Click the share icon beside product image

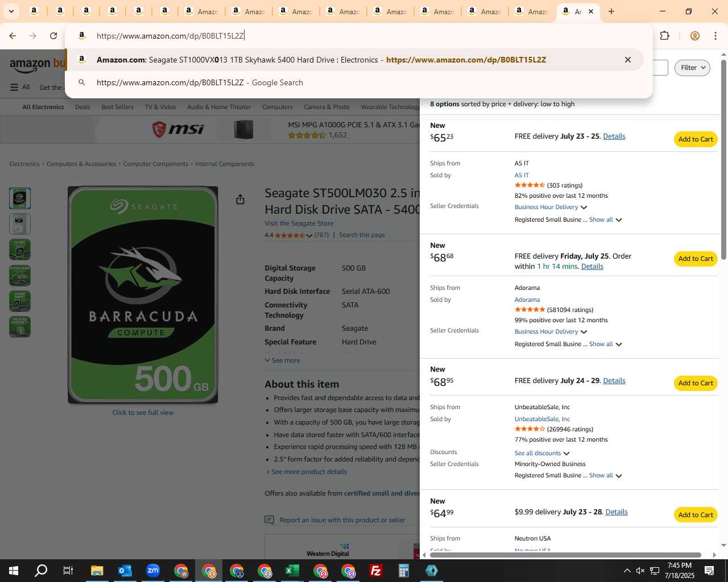[241, 199]
